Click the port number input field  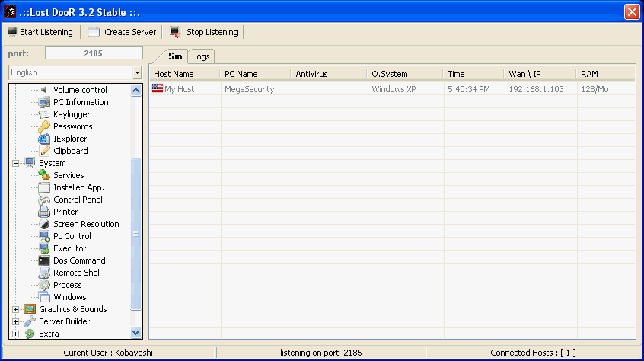pos(94,53)
